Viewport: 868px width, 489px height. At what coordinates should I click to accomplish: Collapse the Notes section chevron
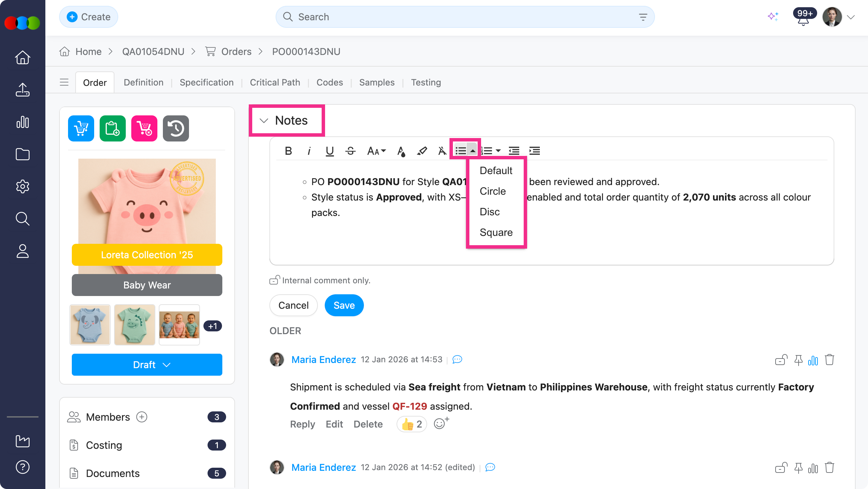point(264,121)
